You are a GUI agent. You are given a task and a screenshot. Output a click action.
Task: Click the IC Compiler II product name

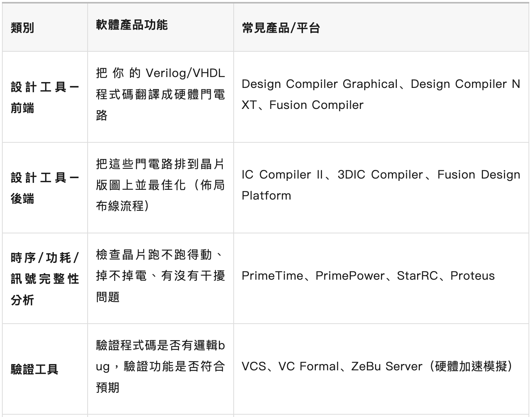282,175
